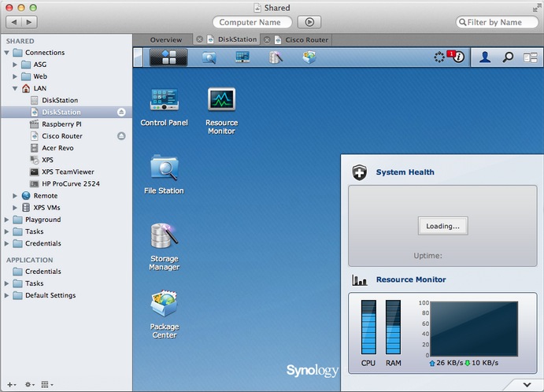Open the user account options icon

pos(486,57)
